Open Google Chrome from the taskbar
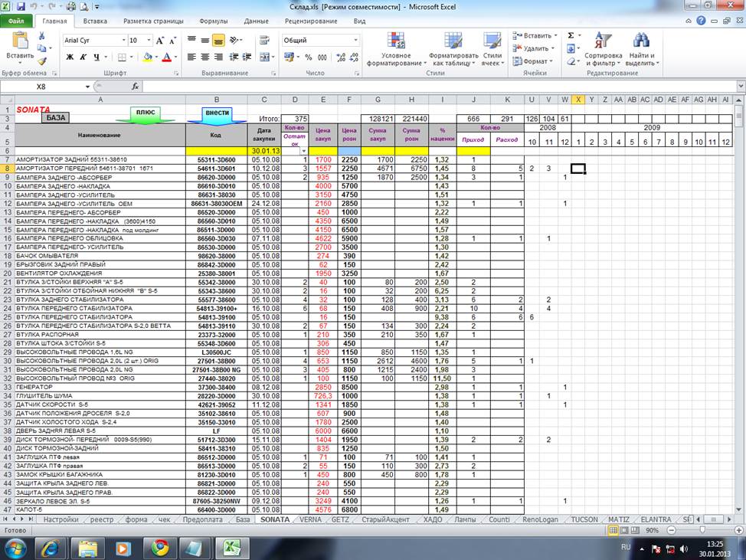Image resolution: width=746 pixels, height=560 pixels. pos(160,549)
